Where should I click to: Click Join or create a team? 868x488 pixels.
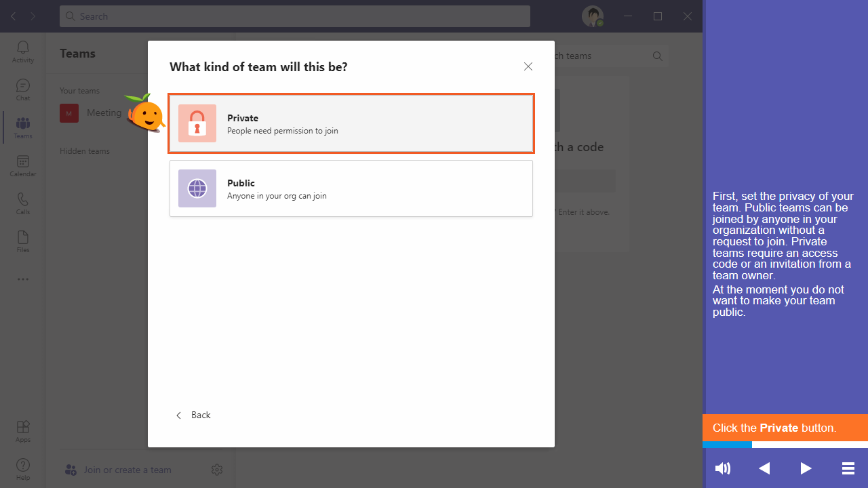[x=119, y=470]
